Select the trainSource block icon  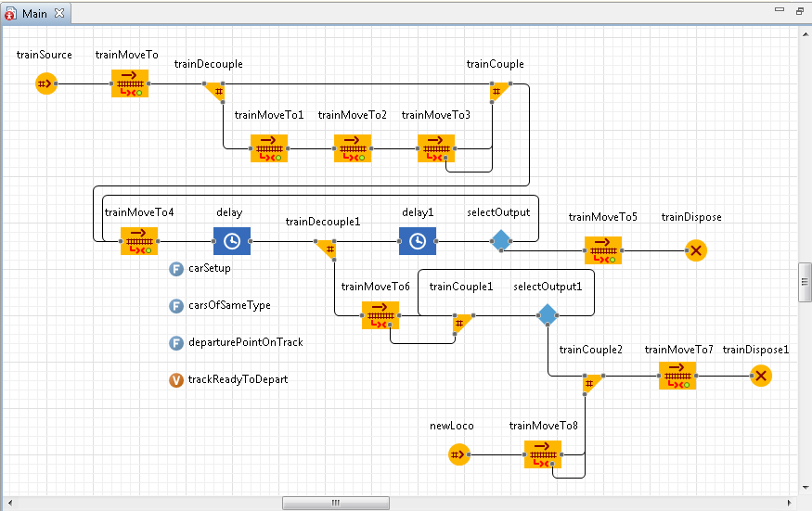click(45, 83)
